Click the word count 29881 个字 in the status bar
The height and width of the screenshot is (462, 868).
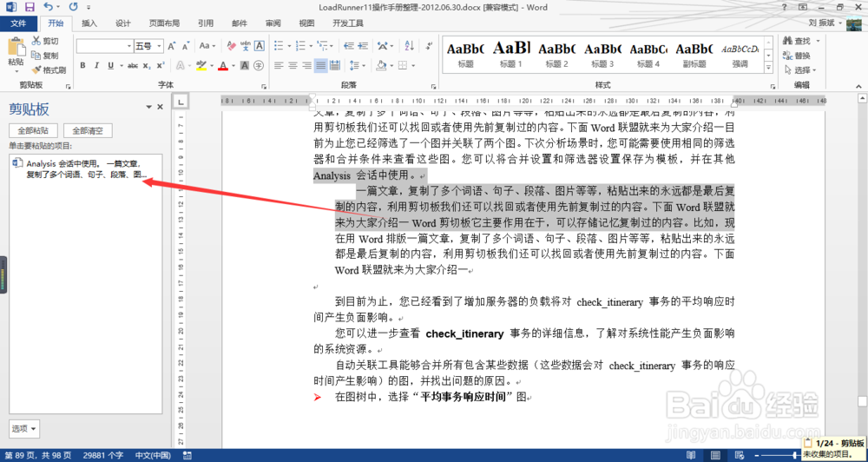[103, 455]
